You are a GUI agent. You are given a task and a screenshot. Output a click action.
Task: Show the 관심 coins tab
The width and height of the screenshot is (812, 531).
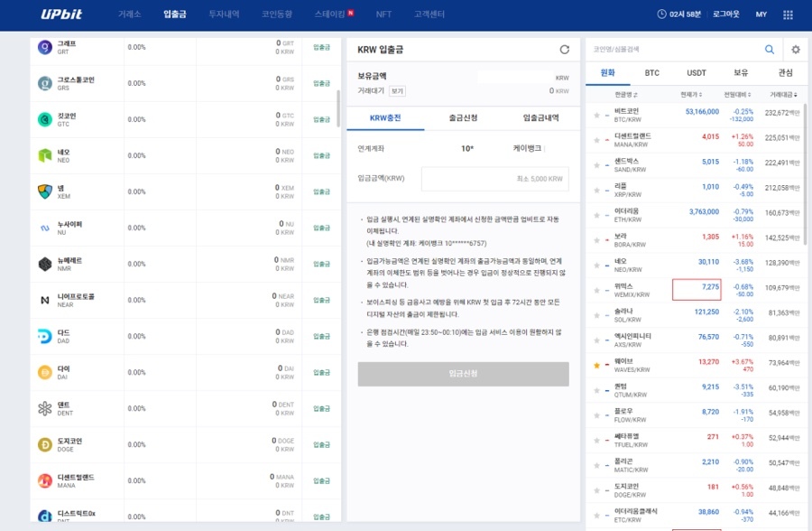(x=786, y=73)
